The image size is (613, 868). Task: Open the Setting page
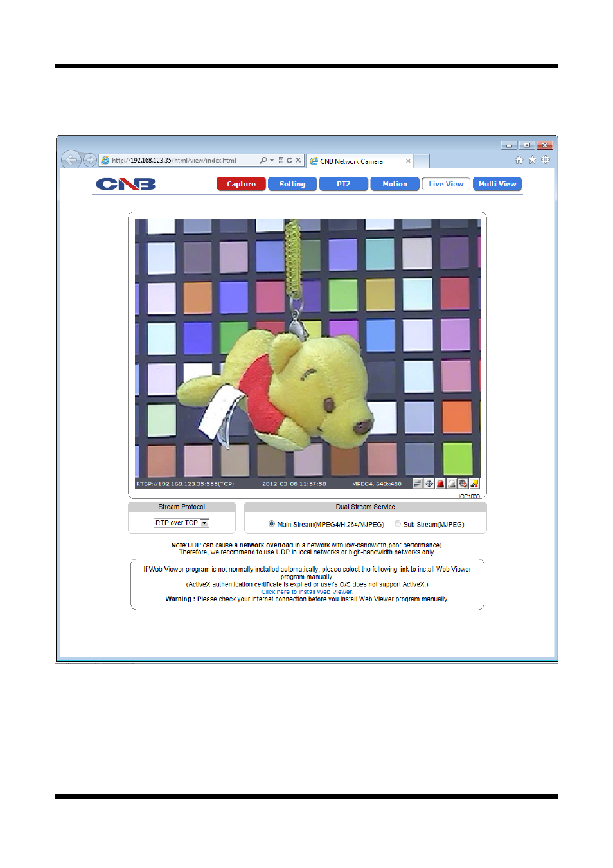(x=292, y=184)
